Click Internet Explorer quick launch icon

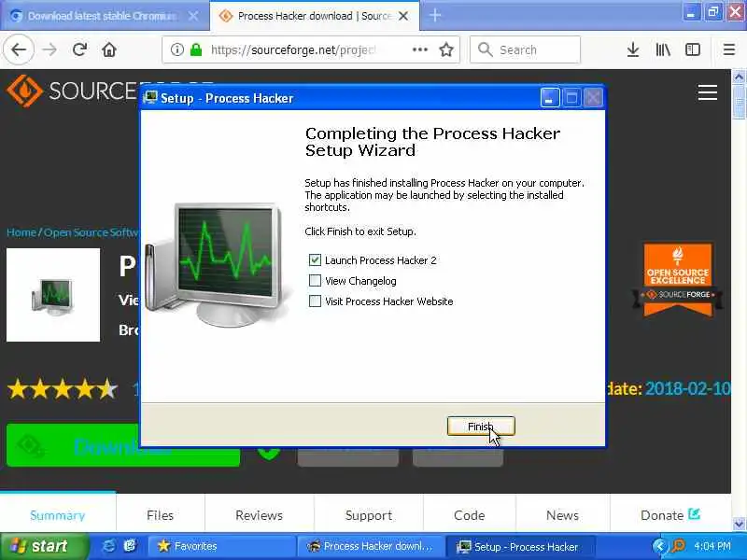[108, 546]
